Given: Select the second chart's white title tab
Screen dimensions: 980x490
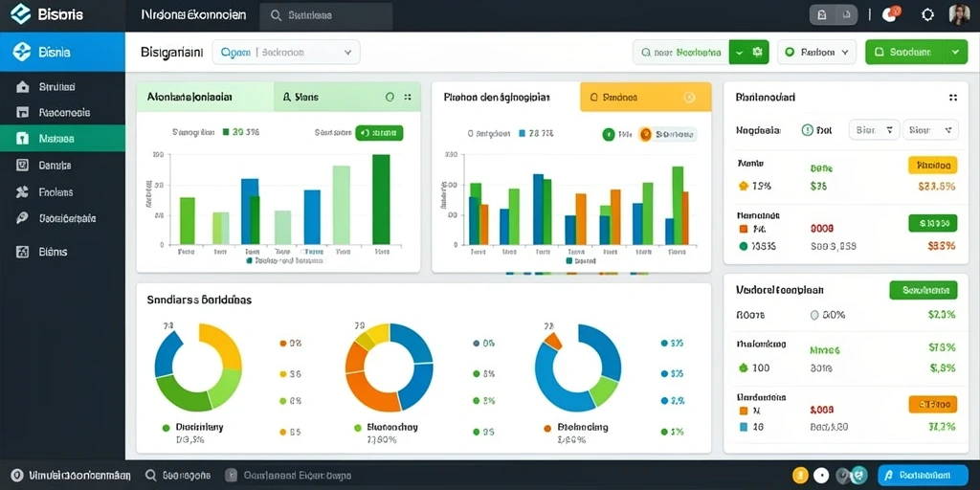Looking at the screenshot, I should pos(506,97).
